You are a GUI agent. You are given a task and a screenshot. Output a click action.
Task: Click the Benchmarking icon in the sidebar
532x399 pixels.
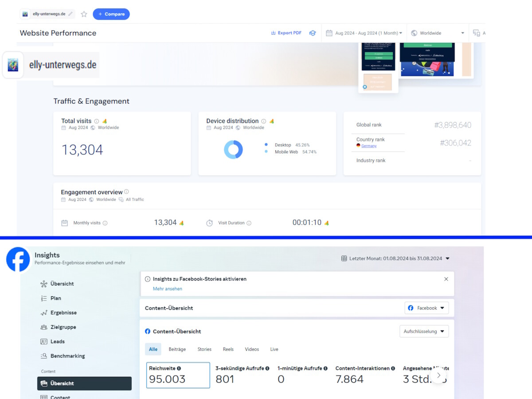44,356
